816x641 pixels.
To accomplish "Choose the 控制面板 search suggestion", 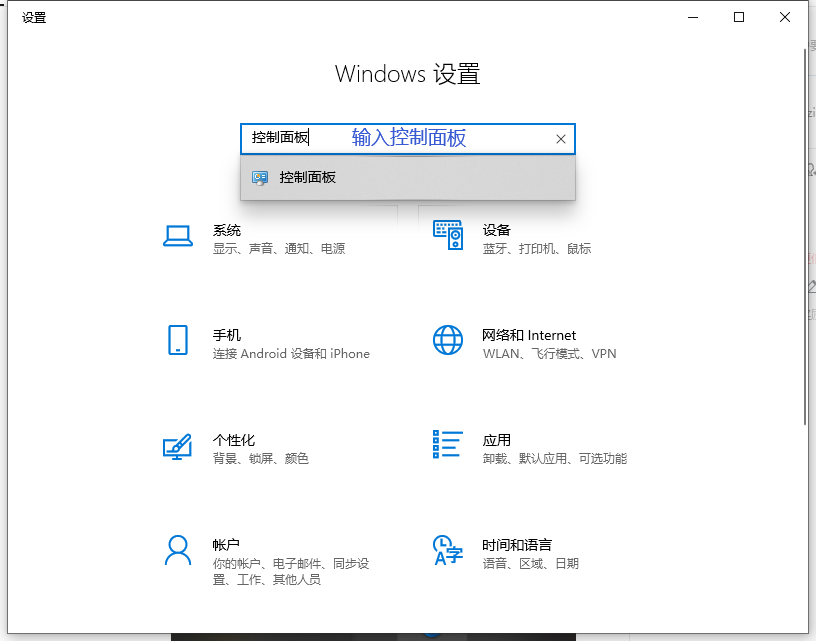I will 308,178.
